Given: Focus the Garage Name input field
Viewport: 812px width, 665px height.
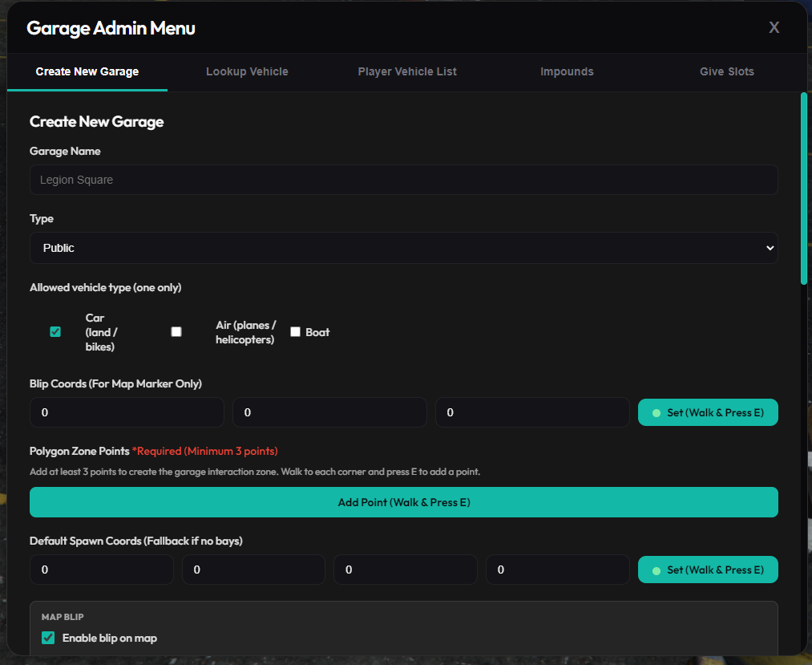Looking at the screenshot, I should (403, 180).
